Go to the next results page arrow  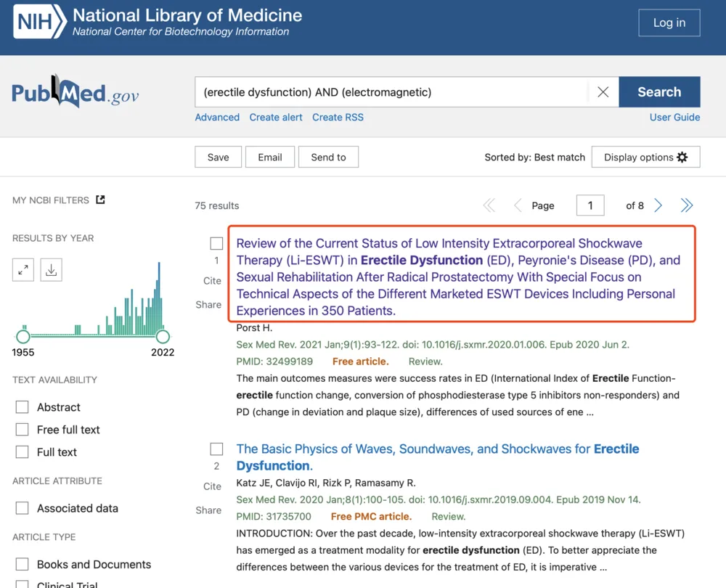pos(658,205)
